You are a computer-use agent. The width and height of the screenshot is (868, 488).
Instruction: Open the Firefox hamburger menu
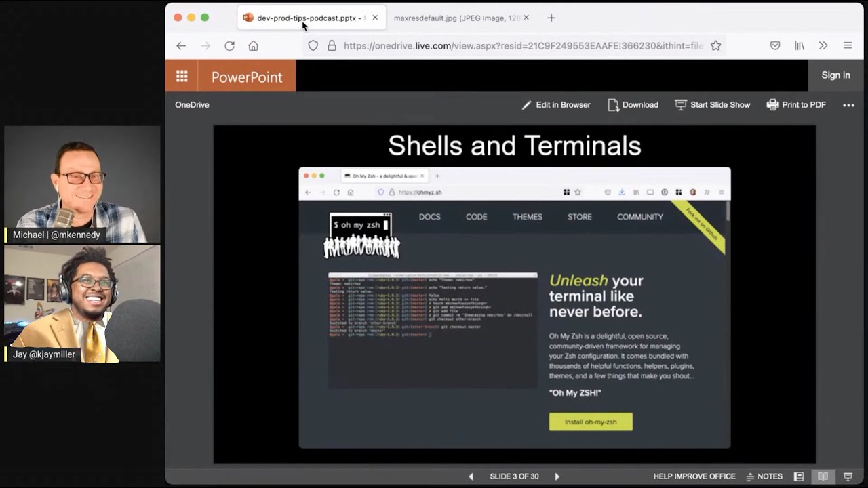(x=848, y=46)
